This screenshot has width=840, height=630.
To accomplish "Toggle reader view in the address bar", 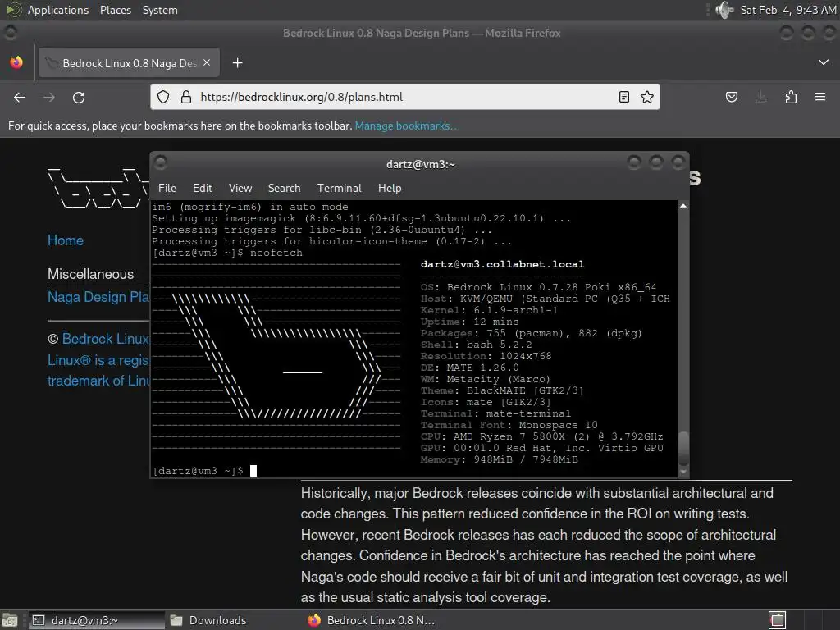I will pos(624,97).
